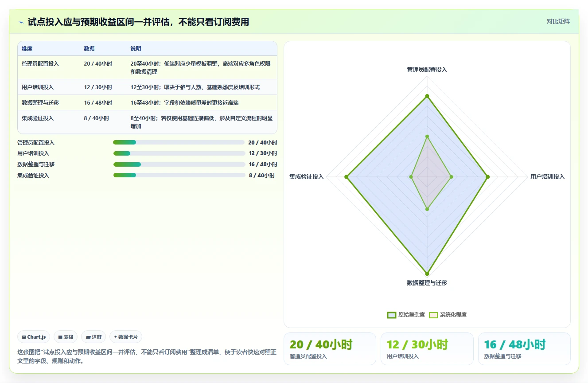Click the 数据整理与迁移 radar axis label
Viewport: 588px width, 383px height.
coord(427,283)
